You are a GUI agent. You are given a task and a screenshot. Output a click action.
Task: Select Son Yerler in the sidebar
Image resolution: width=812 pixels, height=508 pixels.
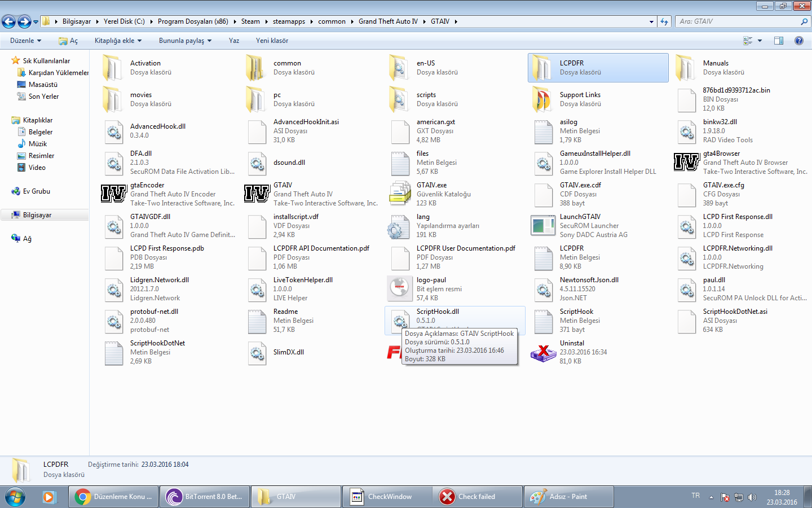point(43,97)
